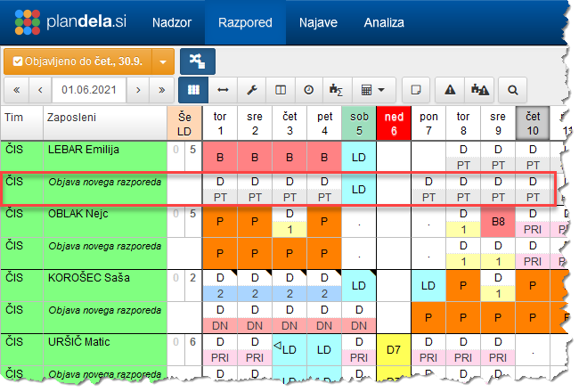Expand the Objavljeno publish dropdown arrow
This screenshot has width=579, height=392.
(163, 61)
